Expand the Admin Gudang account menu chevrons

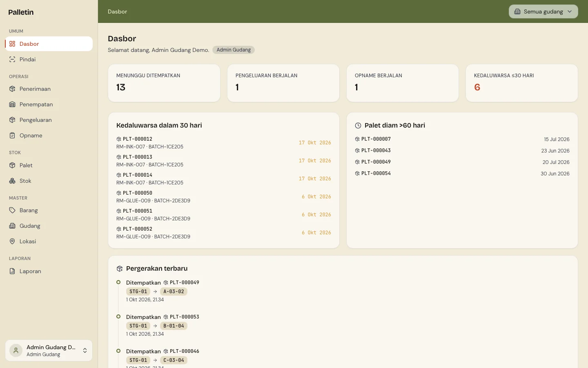pos(85,350)
